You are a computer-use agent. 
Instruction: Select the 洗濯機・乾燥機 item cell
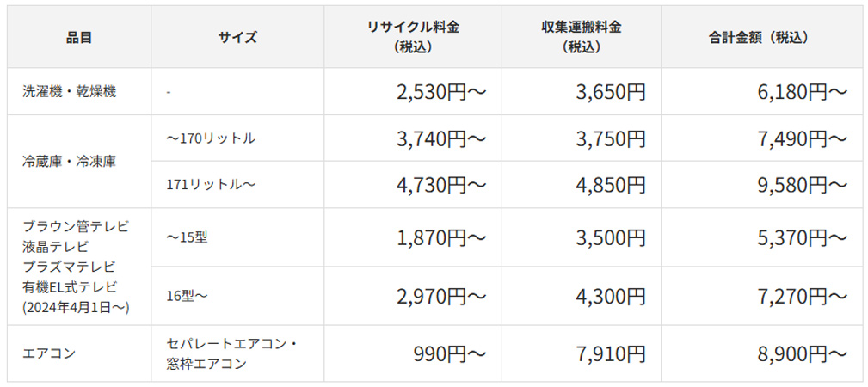pos(69,92)
